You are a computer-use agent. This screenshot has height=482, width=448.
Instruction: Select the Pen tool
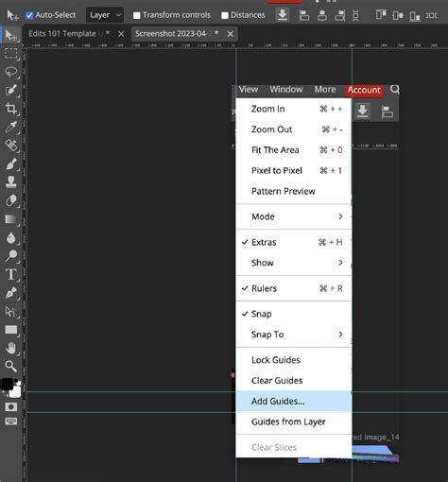pos(11,293)
